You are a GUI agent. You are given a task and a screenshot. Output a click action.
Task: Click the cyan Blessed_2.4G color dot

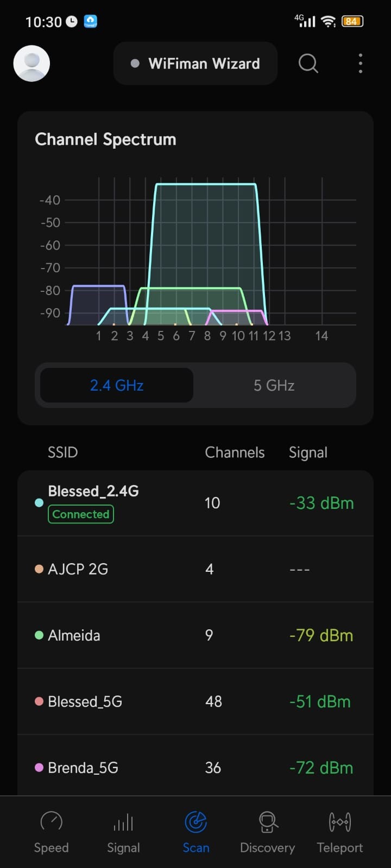click(39, 503)
